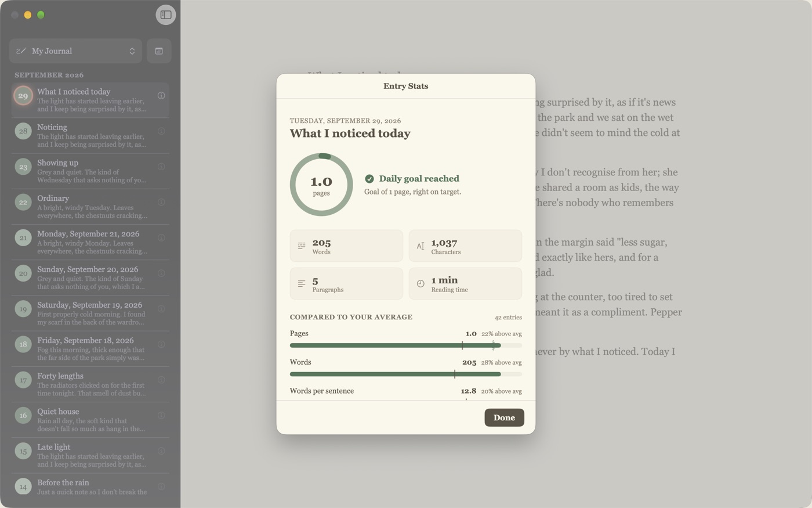
Task: Select the date badge numbered 23
Action: [23, 167]
